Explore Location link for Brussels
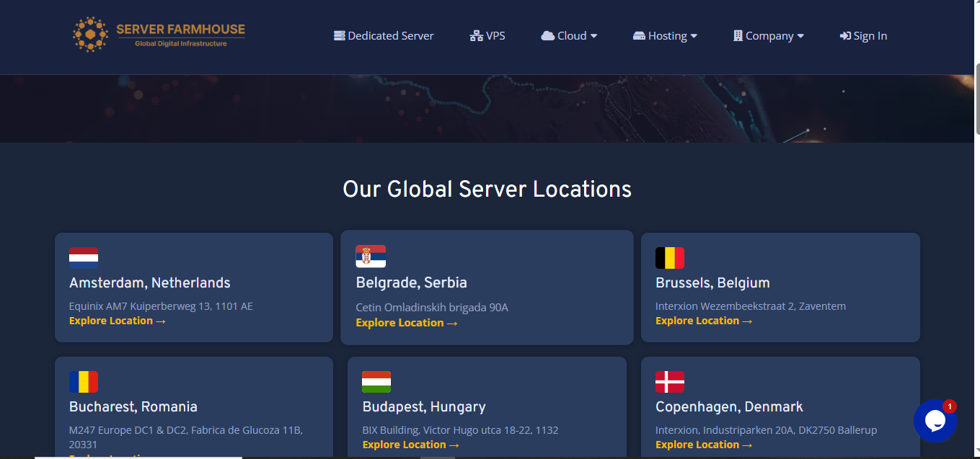The height and width of the screenshot is (459, 980). (x=704, y=321)
